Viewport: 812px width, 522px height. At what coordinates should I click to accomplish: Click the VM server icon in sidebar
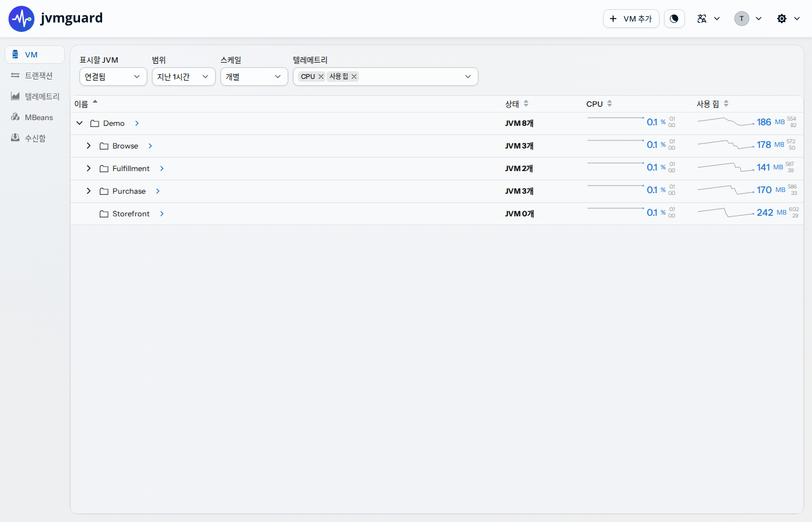15,55
